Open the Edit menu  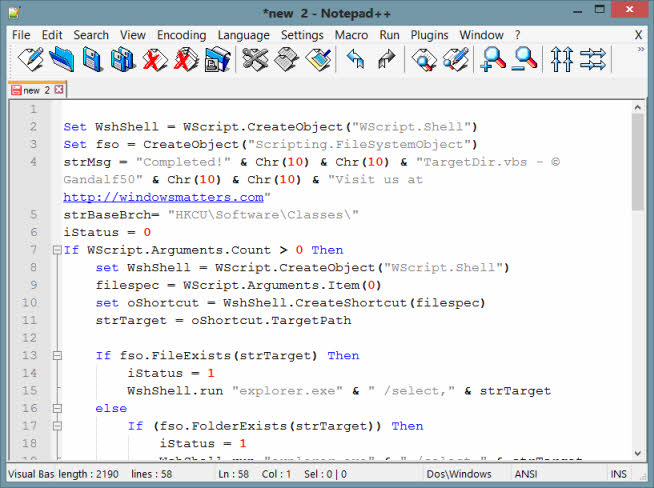pos(52,35)
